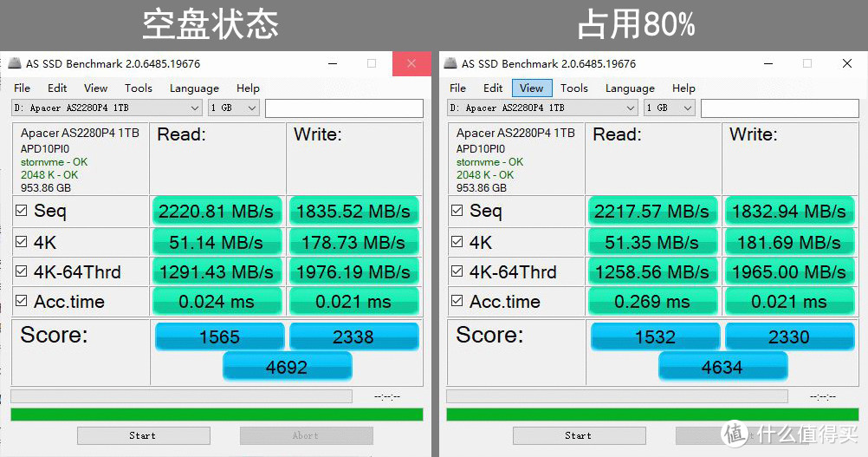Screen dimensions: 868x457
Task: Toggle the Seq checkbox in left window
Action: (x=21, y=211)
